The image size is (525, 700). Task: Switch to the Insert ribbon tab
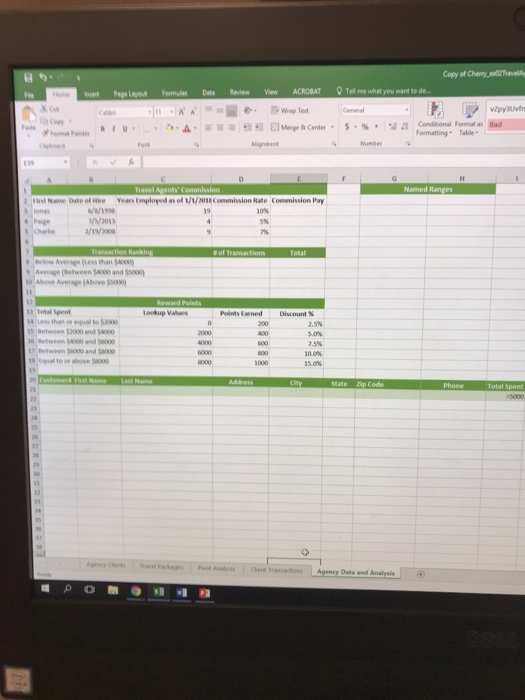[92, 94]
